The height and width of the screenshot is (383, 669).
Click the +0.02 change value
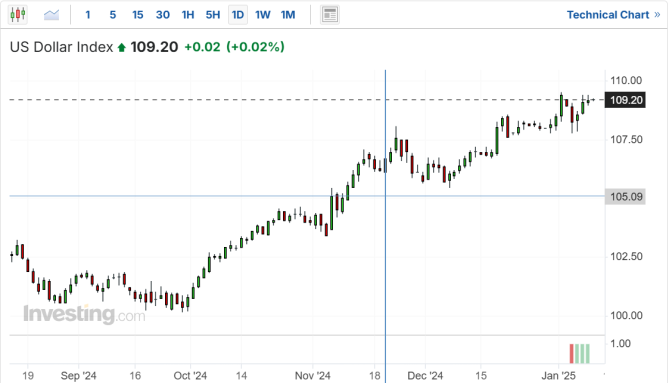pyautogui.click(x=202, y=47)
